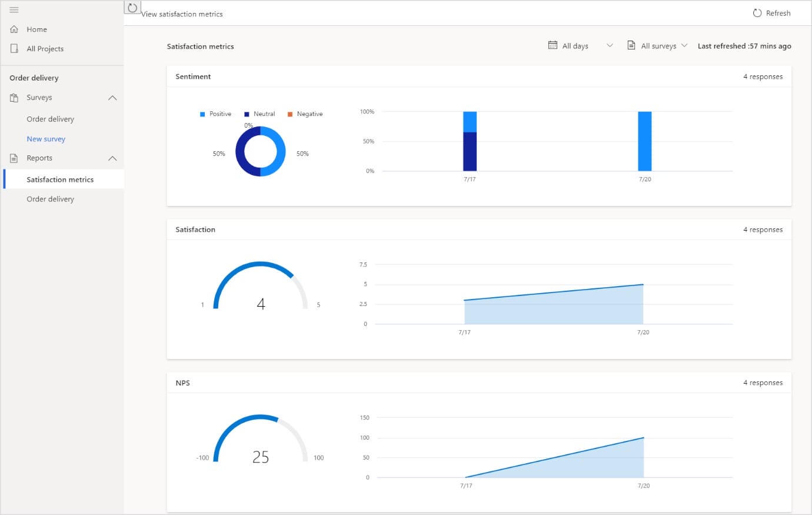Click the New survey link

click(x=46, y=138)
